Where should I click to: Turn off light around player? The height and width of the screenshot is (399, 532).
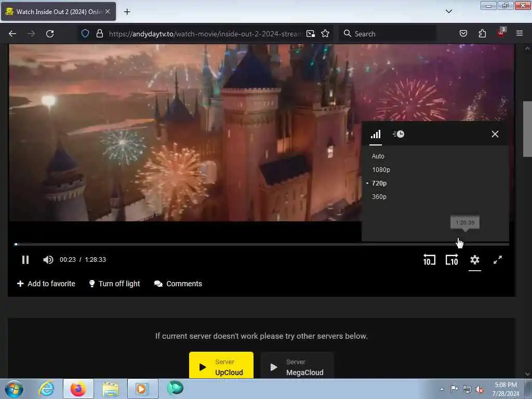click(114, 284)
